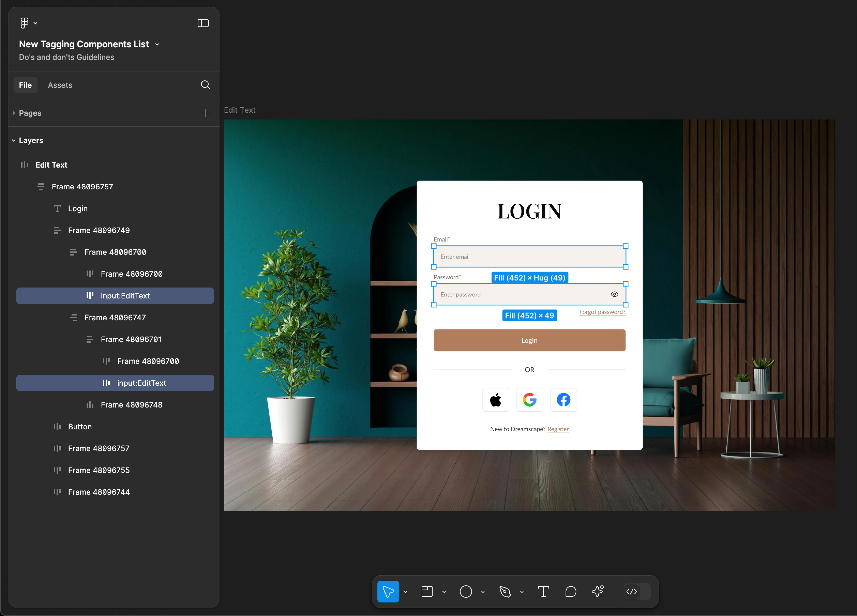
Task: Click the icon beside Frame 48096749
Action: [57, 230]
